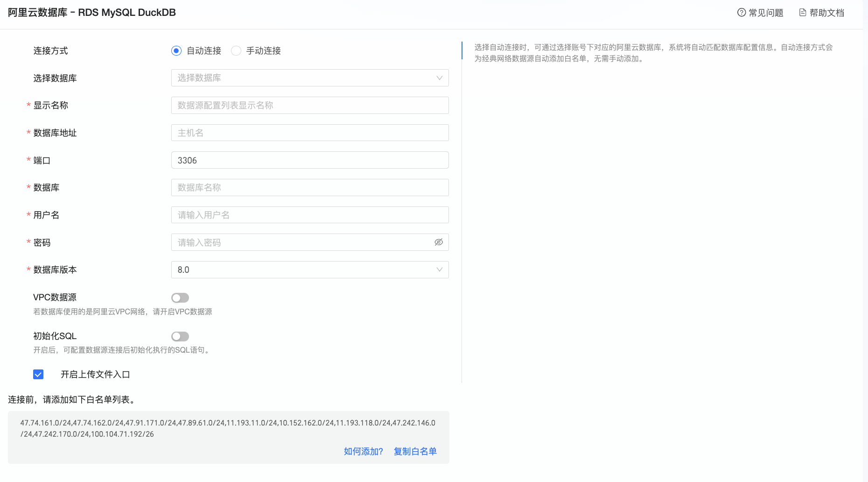868x482 pixels.
Task: Turn on the 初始化SQL switch
Action: click(x=180, y=336)
